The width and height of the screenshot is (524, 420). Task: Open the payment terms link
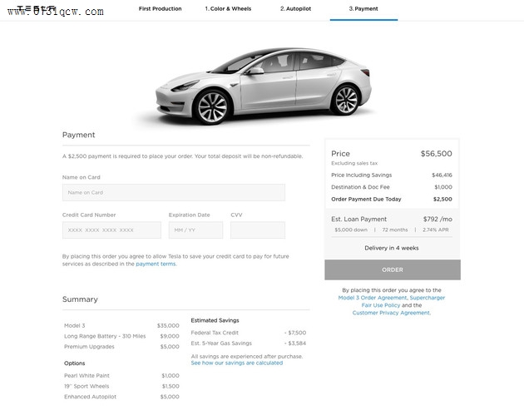(x=156, y=264)
